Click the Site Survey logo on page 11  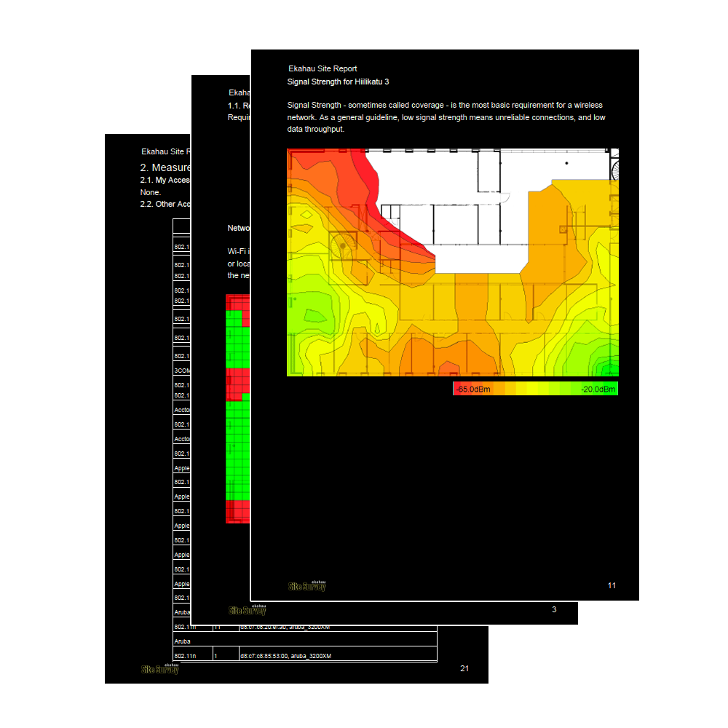(307, 586)
